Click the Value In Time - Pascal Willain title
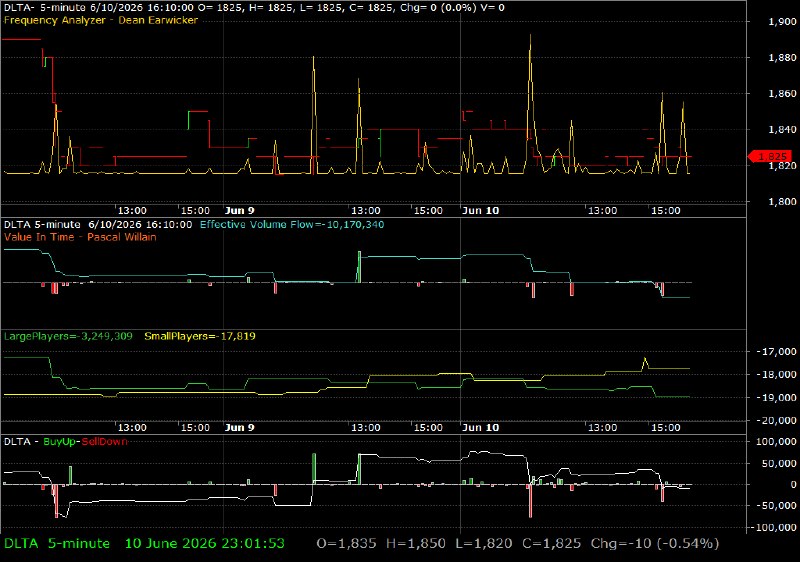 point(80,237)
